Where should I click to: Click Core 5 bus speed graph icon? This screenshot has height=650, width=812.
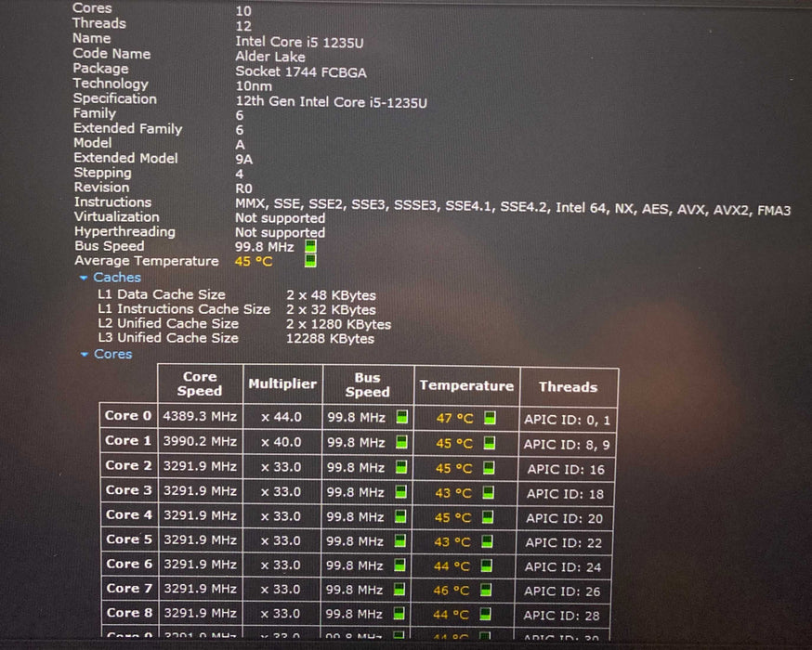click(x=399, y=540)
